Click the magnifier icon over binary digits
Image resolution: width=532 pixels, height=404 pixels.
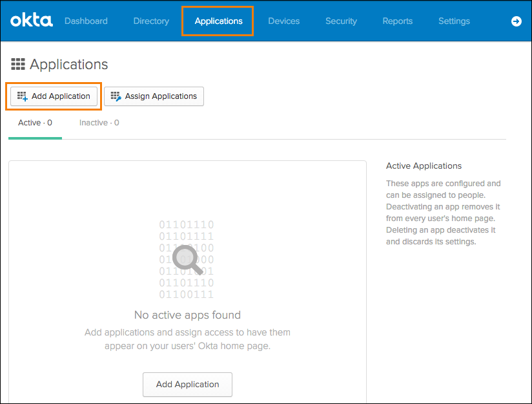(x=188, y=260)
